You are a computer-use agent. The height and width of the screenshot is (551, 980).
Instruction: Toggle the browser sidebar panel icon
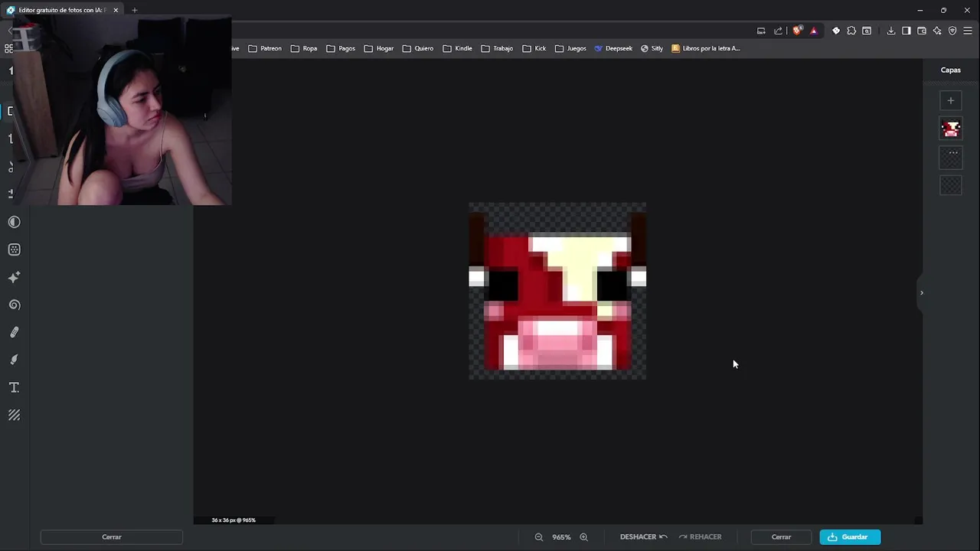coord(906,31)
